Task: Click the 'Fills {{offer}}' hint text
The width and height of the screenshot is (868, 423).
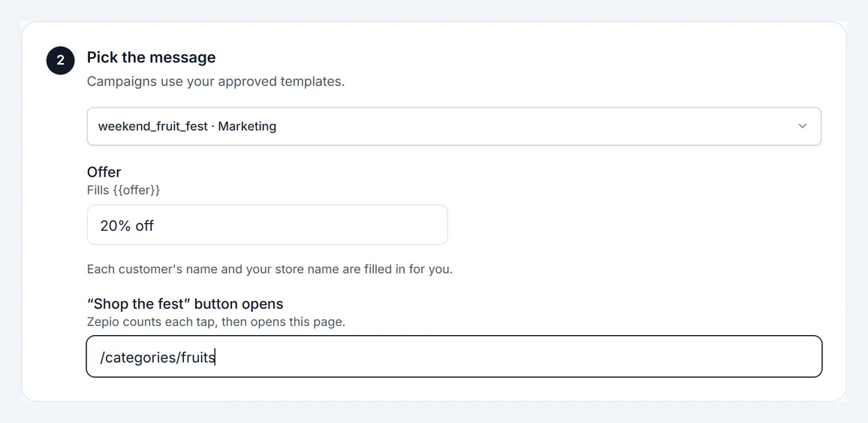Action: (123, 190)
